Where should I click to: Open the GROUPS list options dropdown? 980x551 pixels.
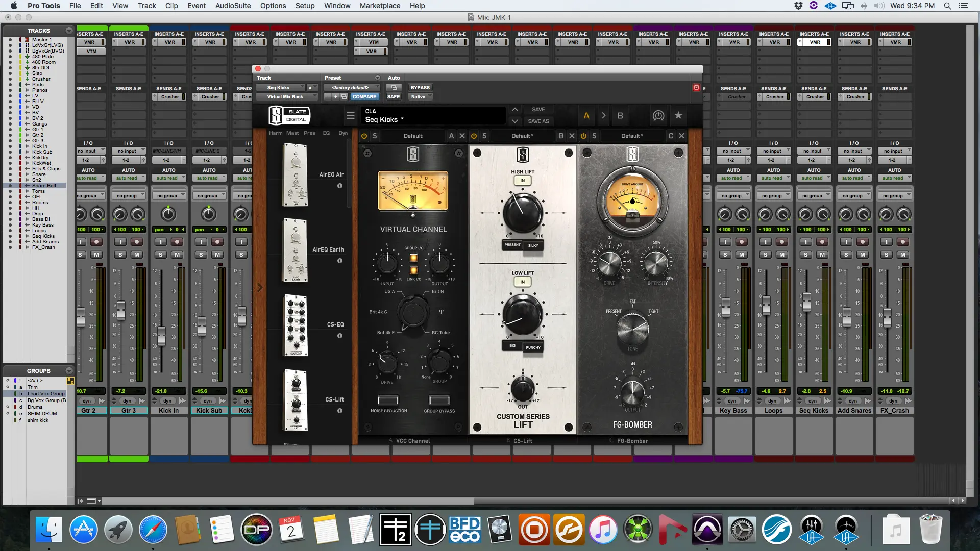coord(69,371)
